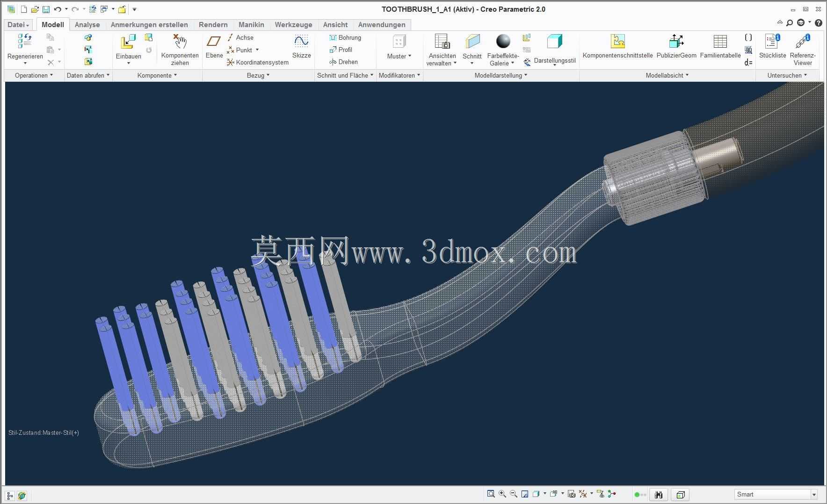Click the new file icon
The image size is (827, 504).
coord(24,9)
